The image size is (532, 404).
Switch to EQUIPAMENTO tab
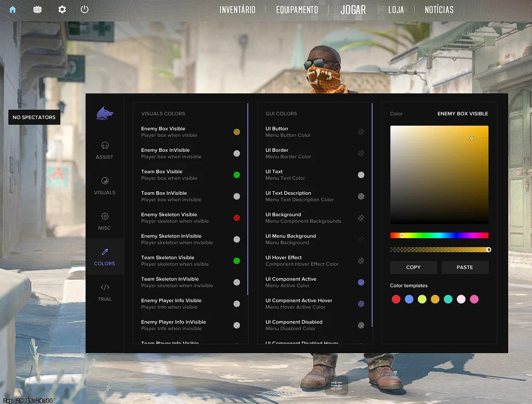pyautogui.click(x=297, y=10)
